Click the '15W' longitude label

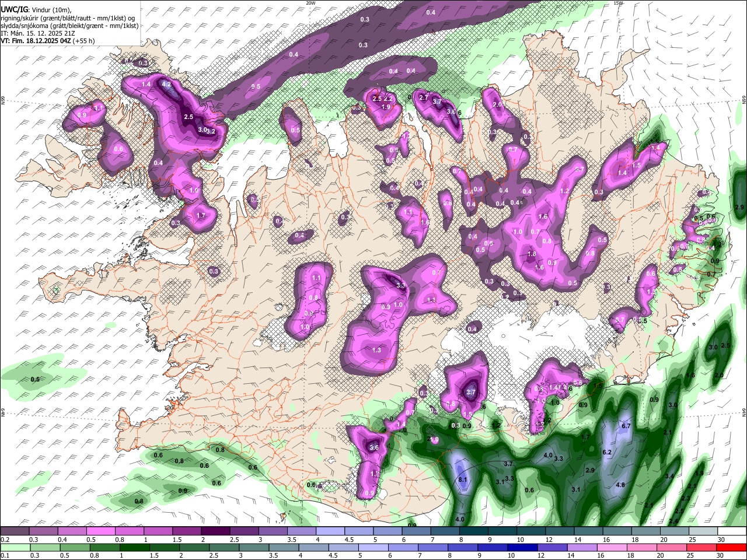coord(618,3)
